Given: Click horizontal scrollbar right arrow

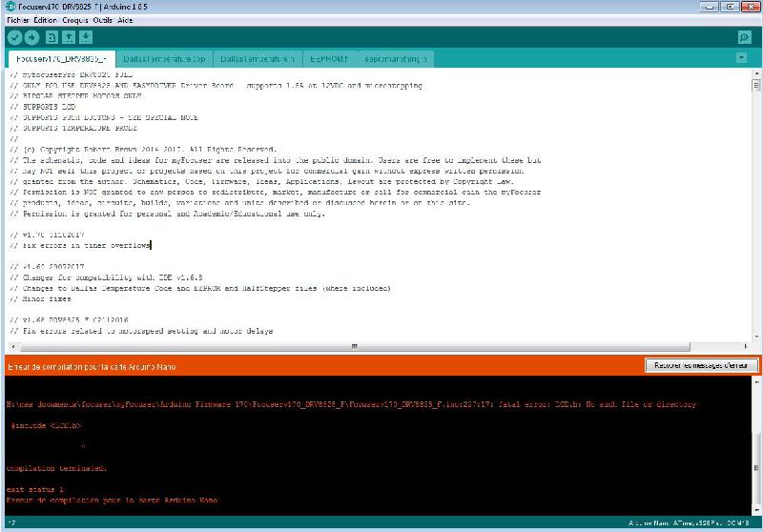Looking at the screenshot, I should [x=745, y=346].
